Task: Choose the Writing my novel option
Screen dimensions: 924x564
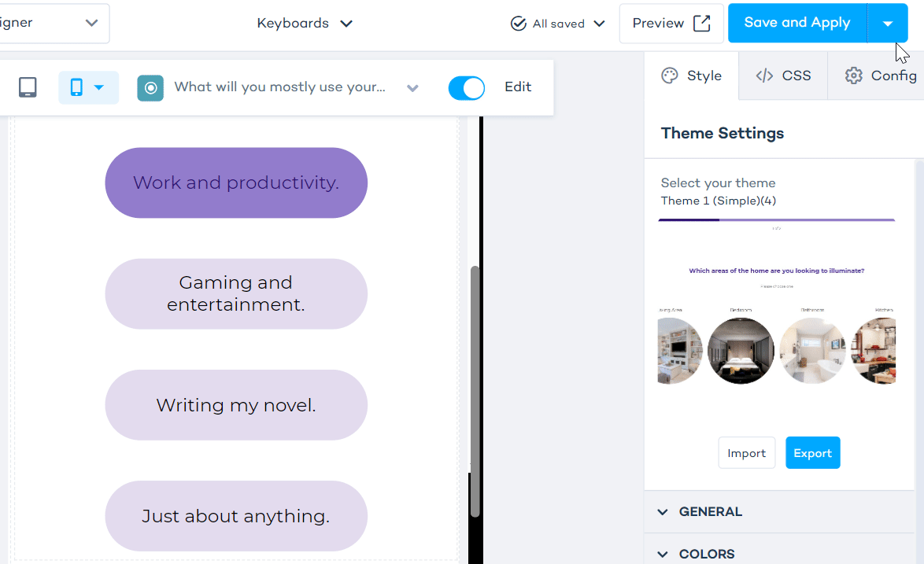Action: click(x=236, y=405)
